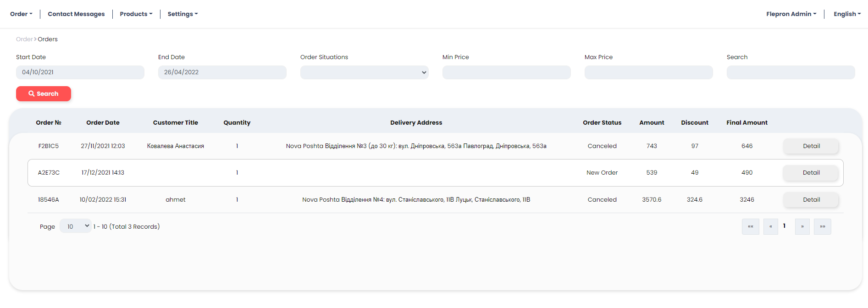Click order date 10/02/2022 15:31
The width and height of the screenshot is (868, 308).
click(x=103, y=199)
